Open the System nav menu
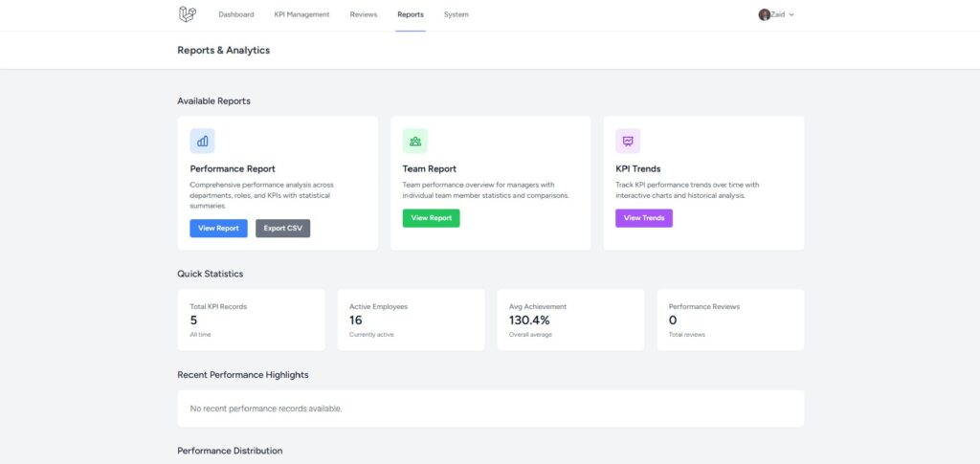Viewport: 980px width, 464px height. click(457, 14)
